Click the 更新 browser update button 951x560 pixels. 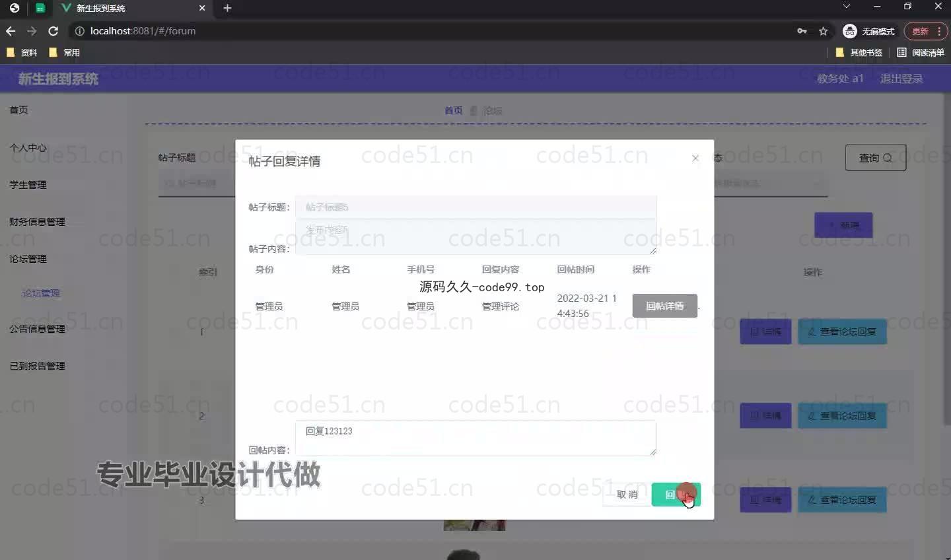[926, 31]
